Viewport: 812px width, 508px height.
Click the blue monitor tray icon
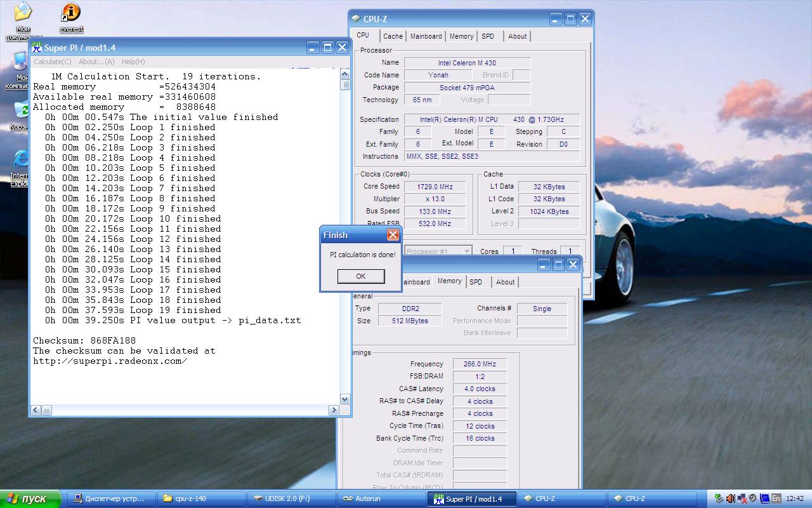tap(764, 498)
